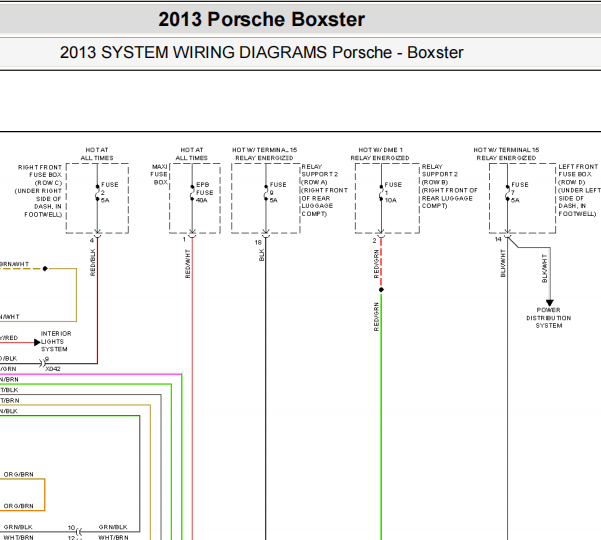
Task: Select the vertical "RED/BLK" wire label
Action: [x=92, y=263]
